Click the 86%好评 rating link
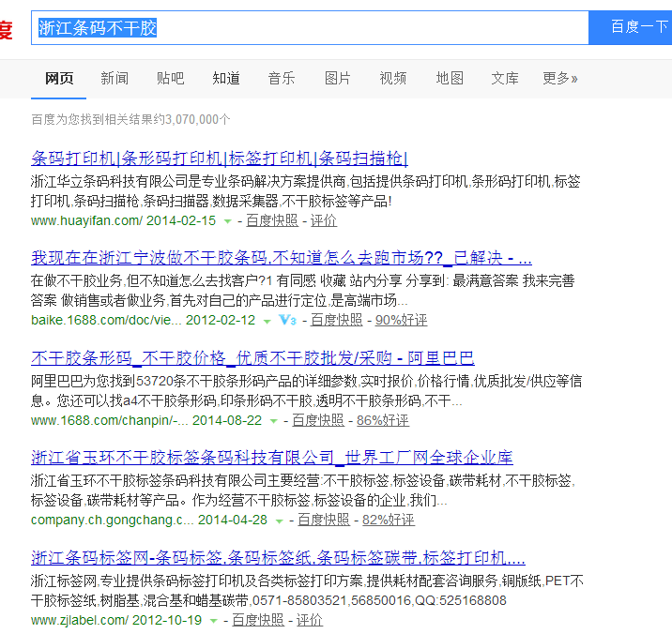The height and width of the screenshot is (634, 672). pyautogui.click(x=383, y=420)
